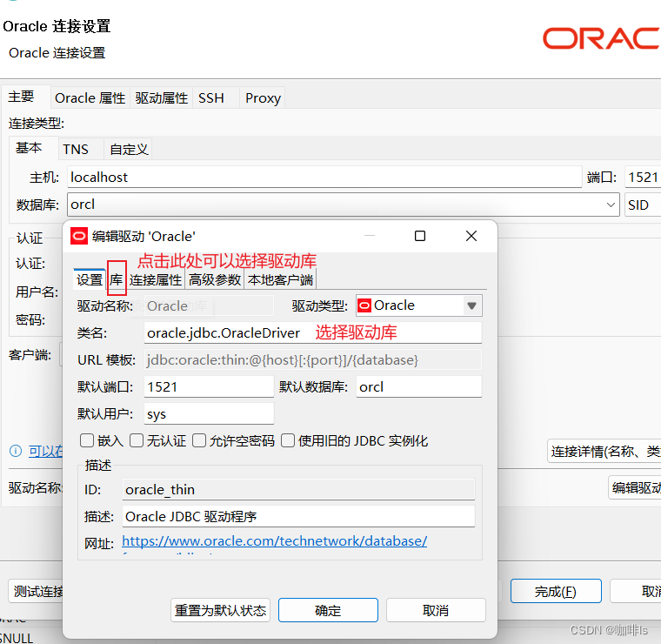Viewport: 661px width, 644px height.
Task: Click the 驱动名称 Oracle field
Action: click(209, 305)
